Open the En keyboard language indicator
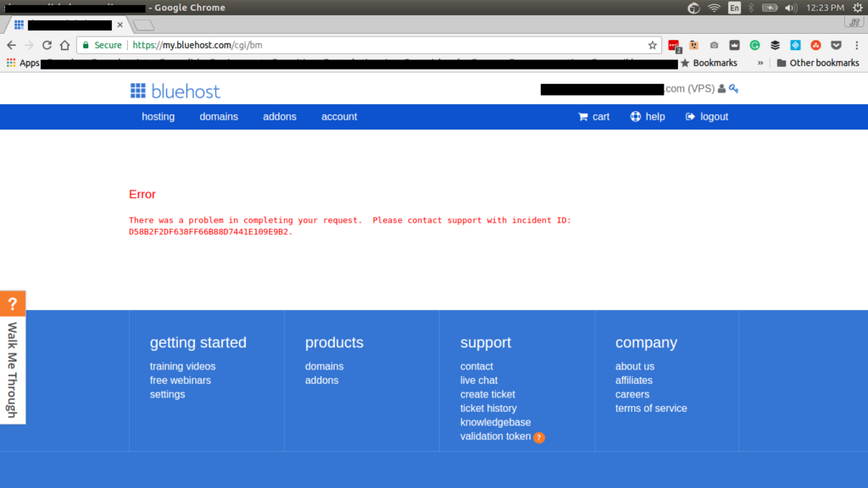This screenshot has width=868, height=488. [x=734, y=8]
